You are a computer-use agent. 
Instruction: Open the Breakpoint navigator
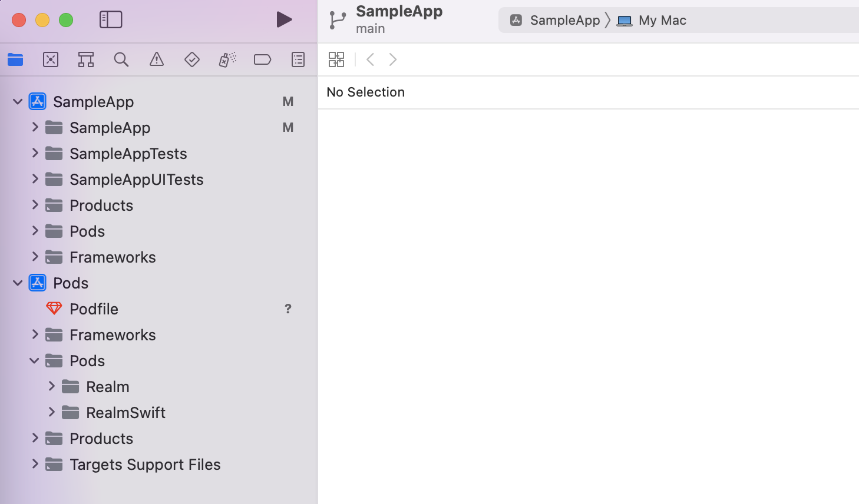(x=262, y=59)
